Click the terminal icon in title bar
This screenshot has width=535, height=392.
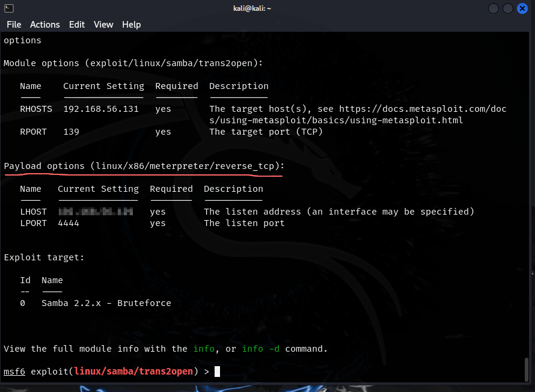(9, 8)
